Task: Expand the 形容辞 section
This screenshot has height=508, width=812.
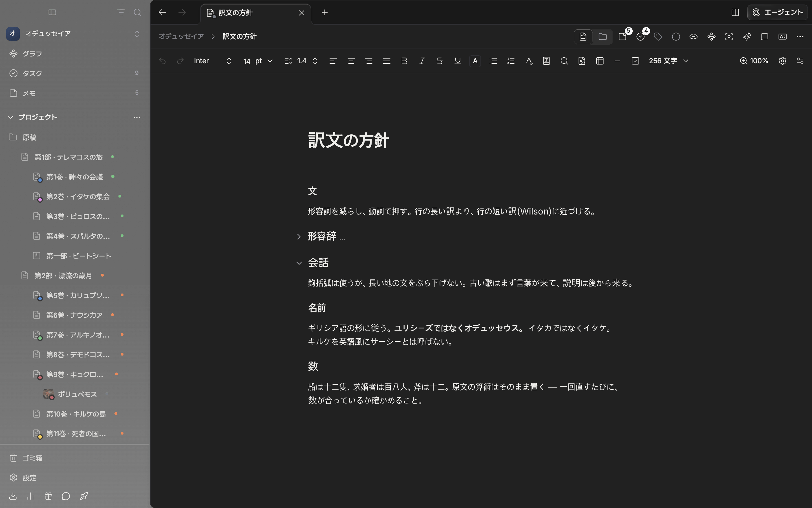Action: [299, 237]
